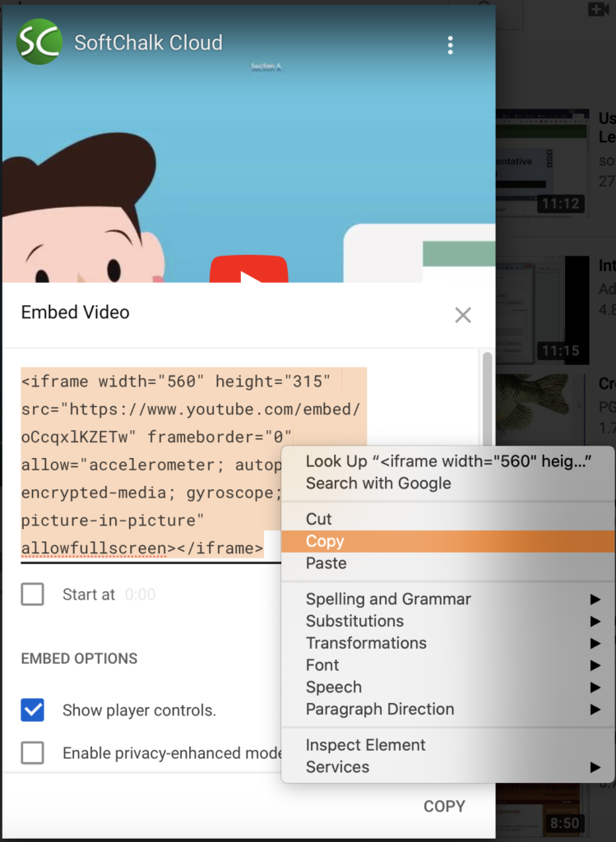
Task: Choose Inspect Element
Action: pos(448,745)
